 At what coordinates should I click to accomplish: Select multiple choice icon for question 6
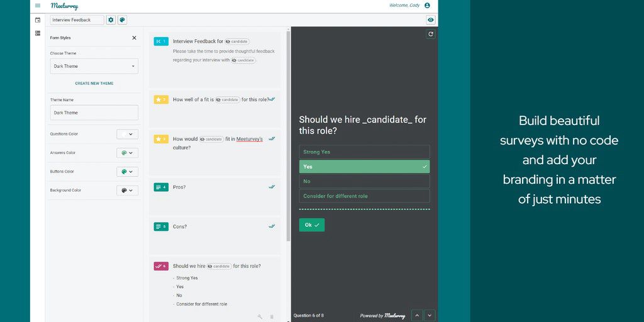pos(161,266)
